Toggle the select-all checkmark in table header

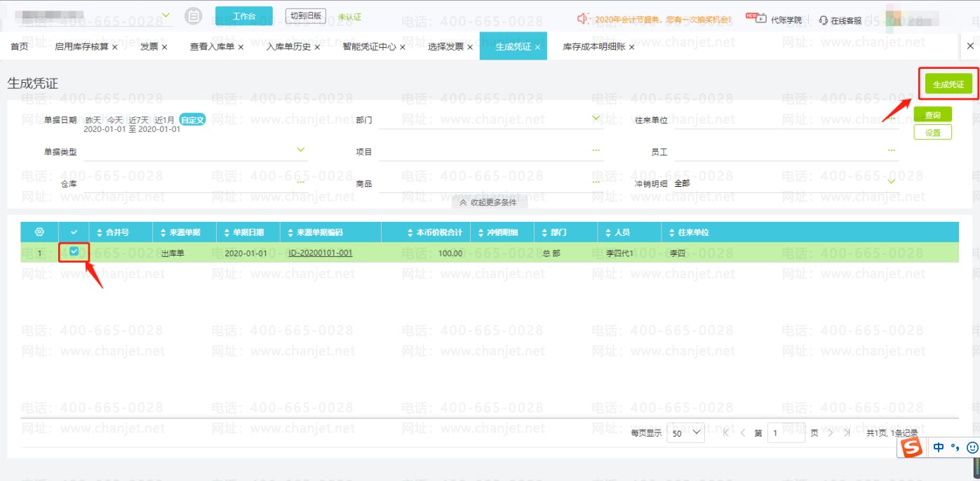coord(74,232)
